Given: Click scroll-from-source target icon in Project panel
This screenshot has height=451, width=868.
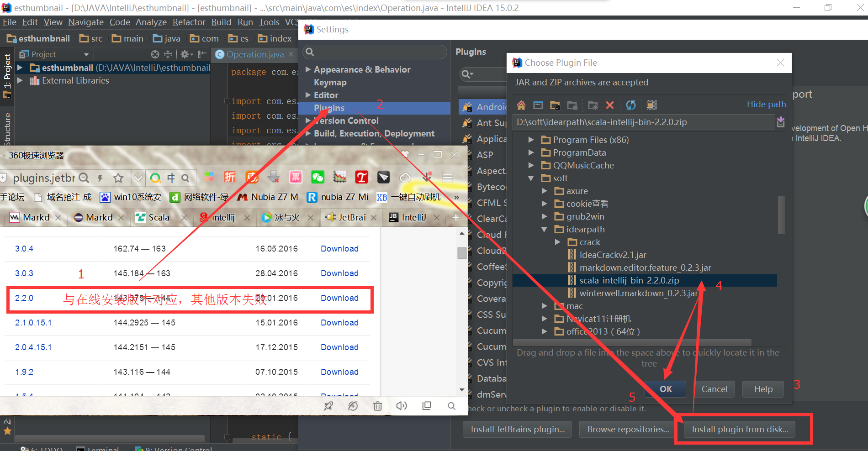Looking at the screenshot, I should pyautogui.click(x=155, y=54).
